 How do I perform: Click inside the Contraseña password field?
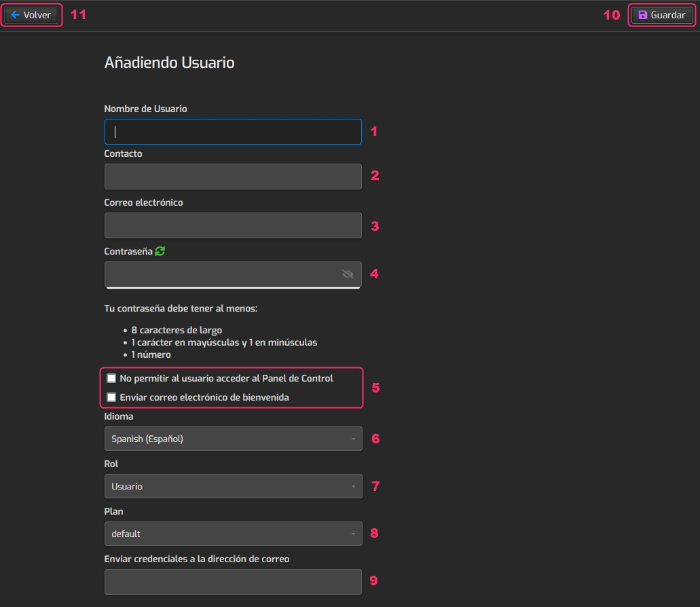pos(221,274)
